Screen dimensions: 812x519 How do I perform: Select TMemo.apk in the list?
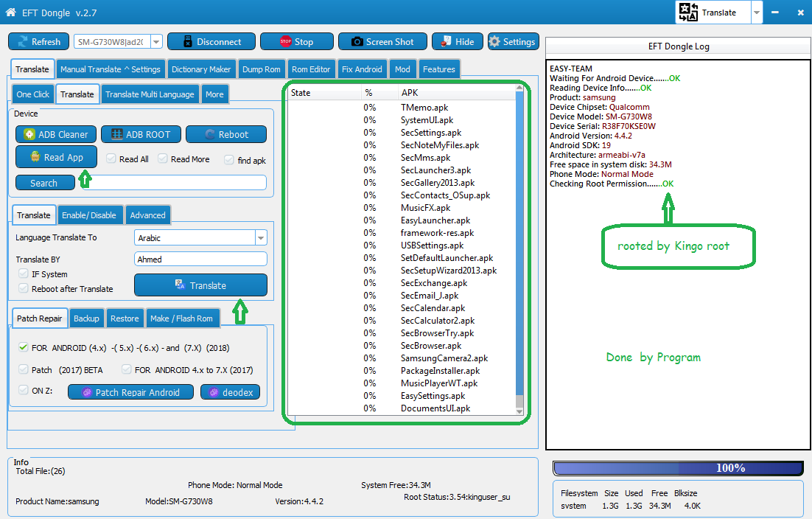[402, 108]
